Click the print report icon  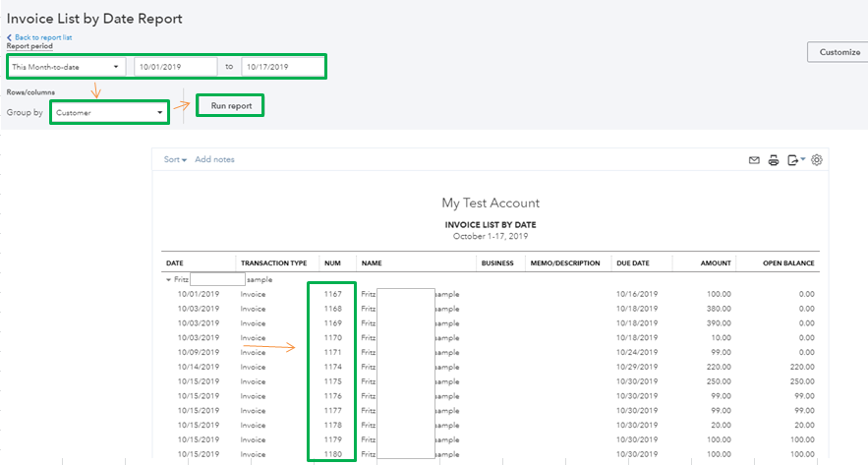774,160
